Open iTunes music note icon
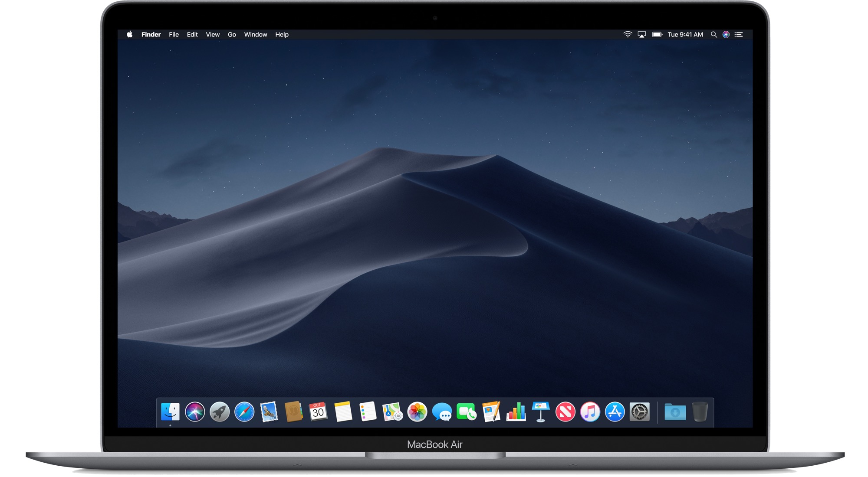 coord(590,412)
